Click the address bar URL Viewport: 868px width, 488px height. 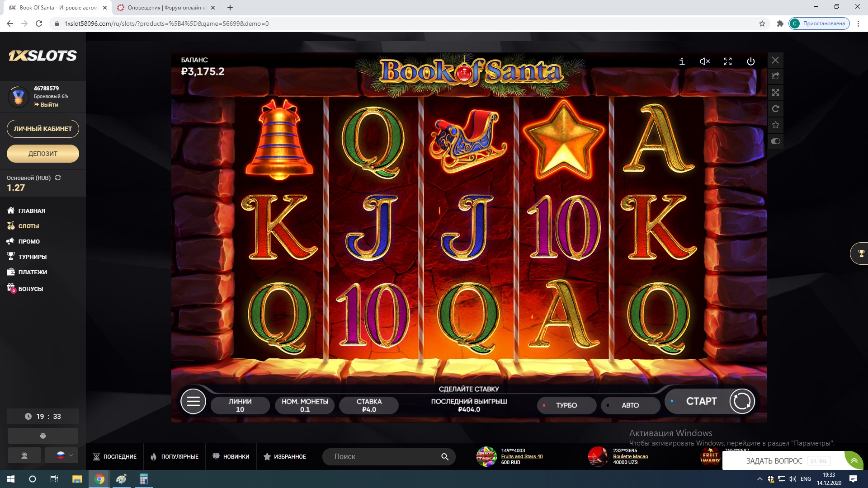tap(166, 23)
